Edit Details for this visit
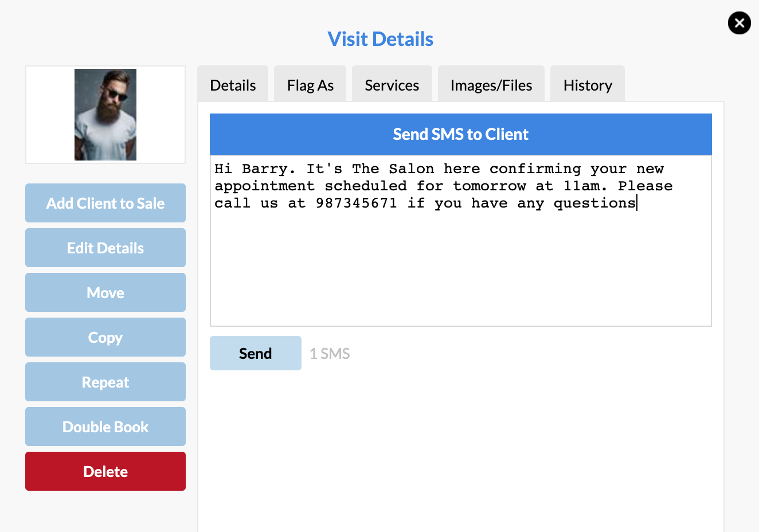Viewport: 759px width, 532px height. (105, 248)
